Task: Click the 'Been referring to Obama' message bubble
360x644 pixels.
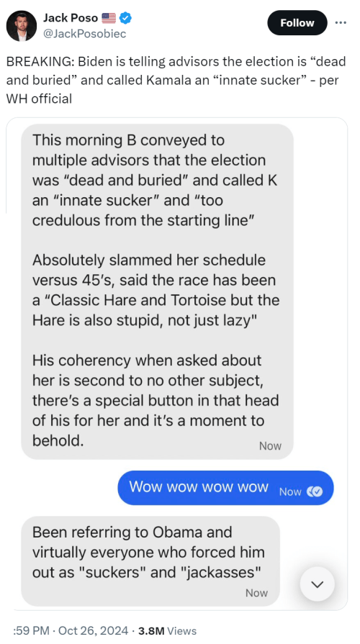Action: (x=150, y=561)
